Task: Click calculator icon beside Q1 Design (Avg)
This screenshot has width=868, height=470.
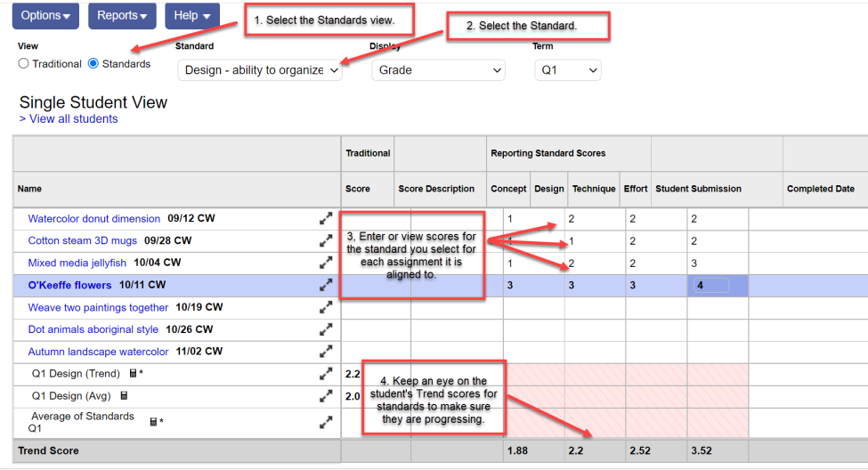Action: 125,396
